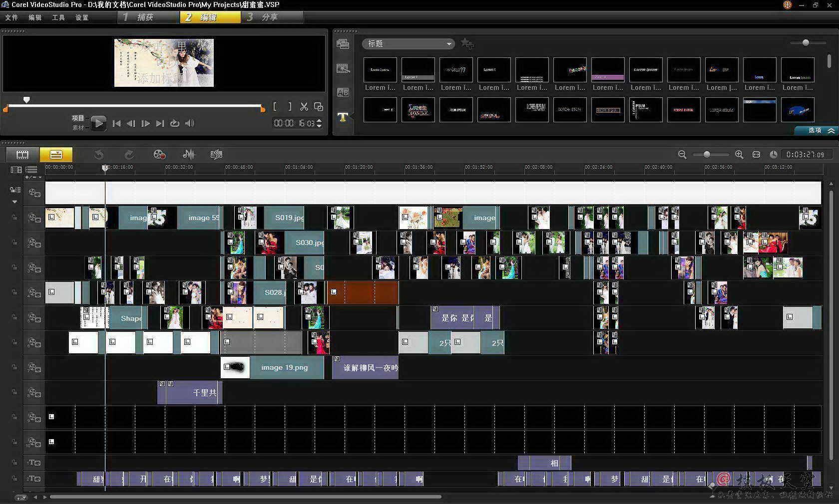
Task: Select the blue oval title preset
Action: click(x=798, y=110)
